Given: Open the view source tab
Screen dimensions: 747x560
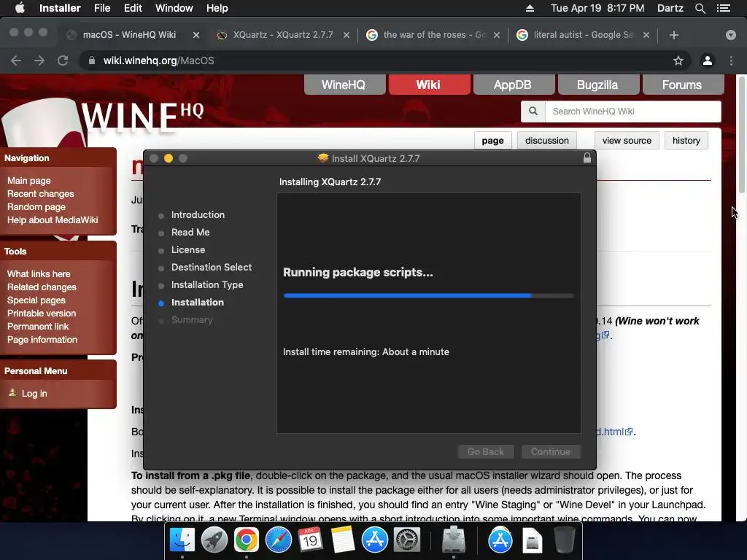Looking at the screenshot, I should pyautogui.click(x=627, y=141).
